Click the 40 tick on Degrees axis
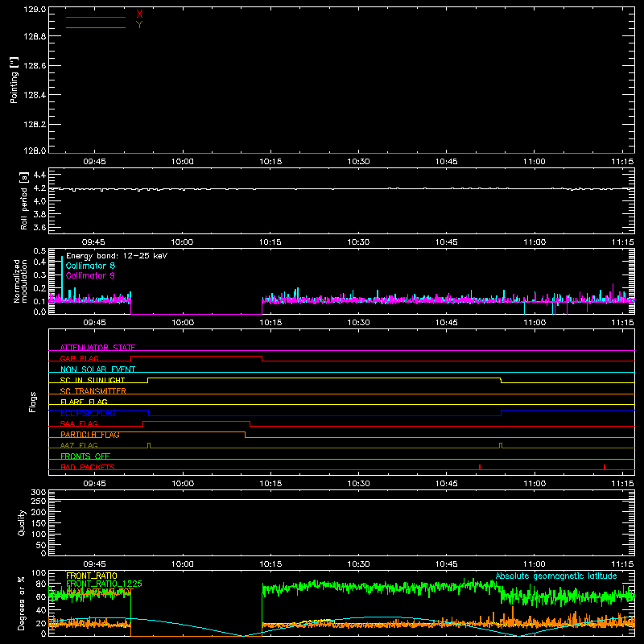The width and height of the screenshot is (644, 644). tap(41, 610)
